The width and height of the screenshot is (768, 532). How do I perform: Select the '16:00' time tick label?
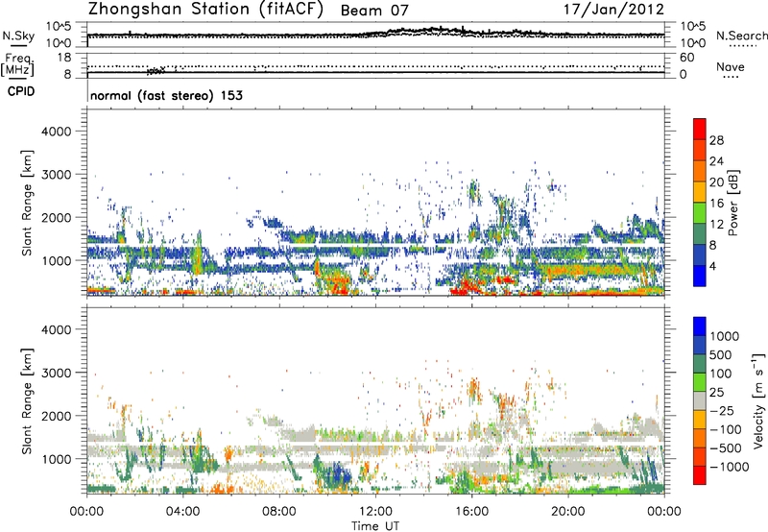(471, 512)
